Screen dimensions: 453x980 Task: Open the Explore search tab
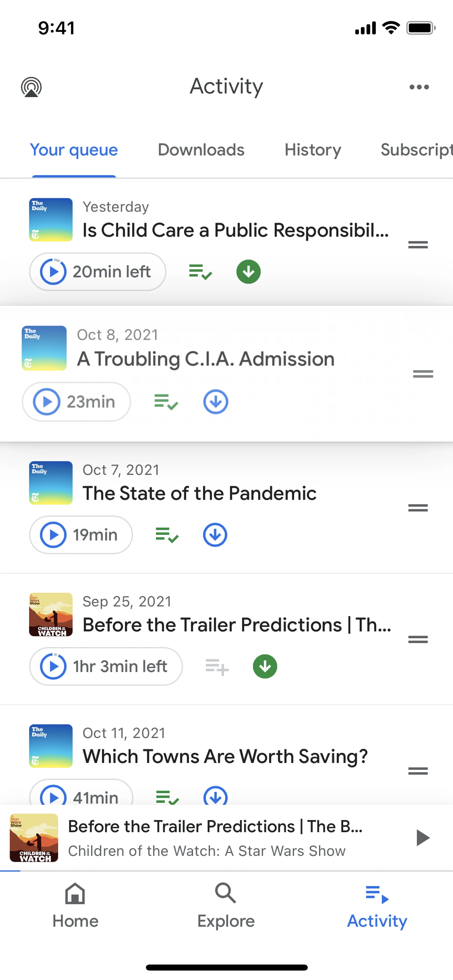(226, 906)
